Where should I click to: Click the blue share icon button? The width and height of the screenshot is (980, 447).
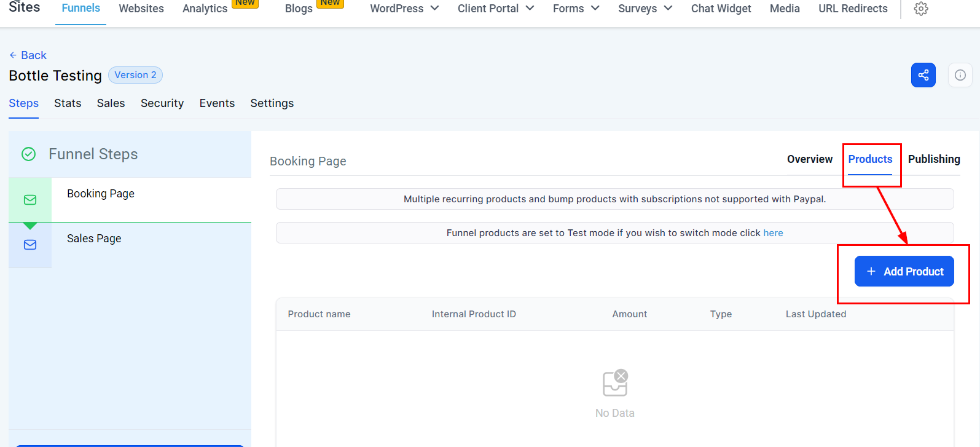[x=923, y=75]
